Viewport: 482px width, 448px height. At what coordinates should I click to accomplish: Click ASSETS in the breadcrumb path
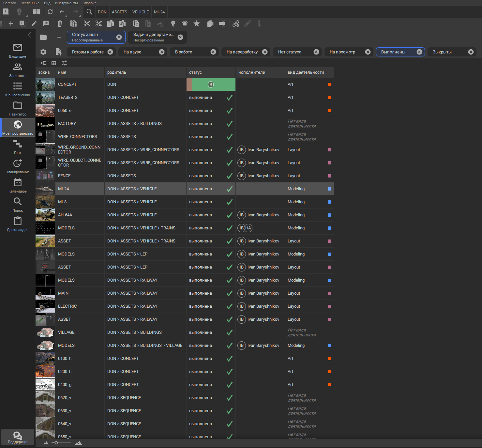(119, 12)
